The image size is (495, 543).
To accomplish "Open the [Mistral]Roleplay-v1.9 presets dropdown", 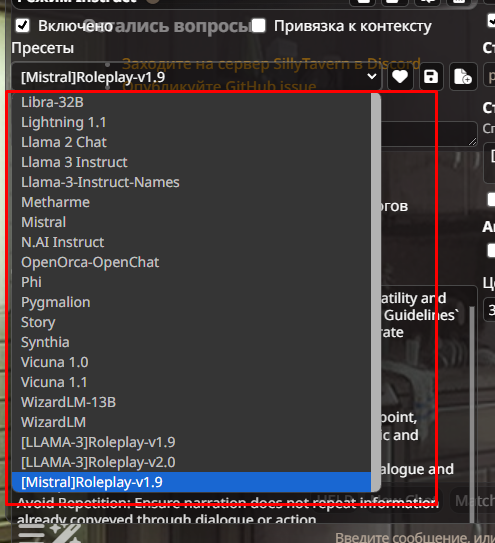I will coord(196,77).
